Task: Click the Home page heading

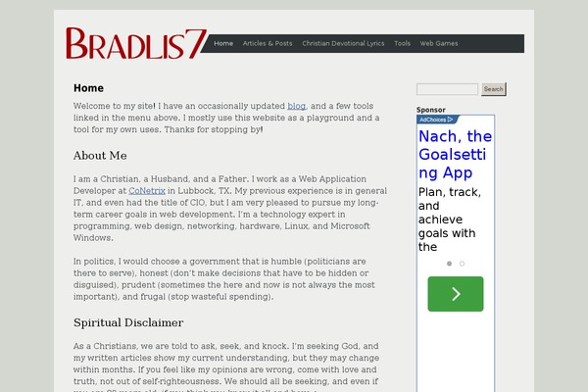Action: coord(88,88)
